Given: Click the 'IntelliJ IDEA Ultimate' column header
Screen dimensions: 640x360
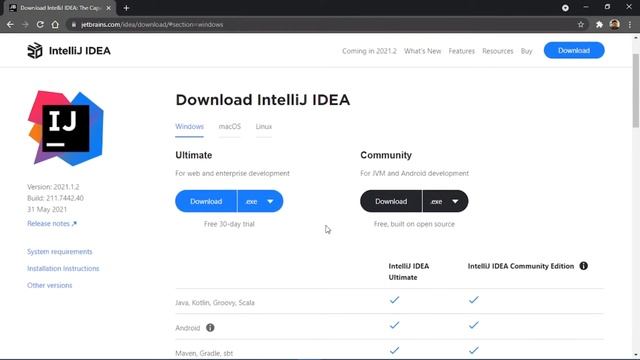Looking at the screenshot, I should coord(409,271).
